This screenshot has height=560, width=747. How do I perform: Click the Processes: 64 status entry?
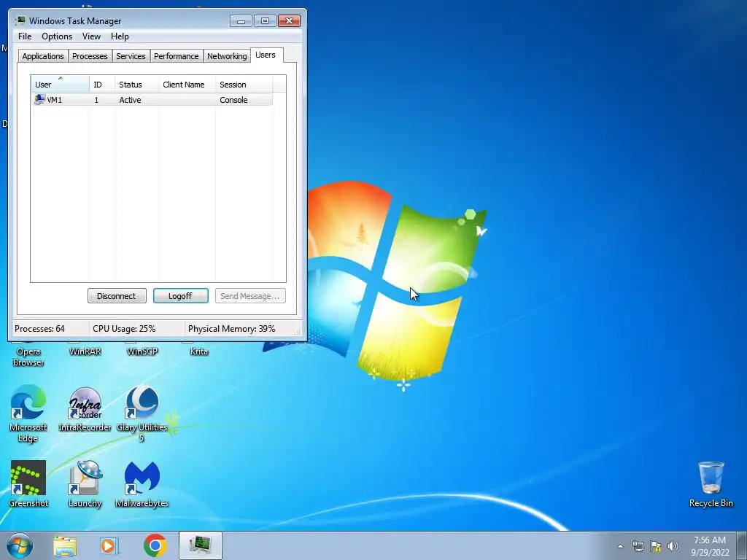coord(39,329)
